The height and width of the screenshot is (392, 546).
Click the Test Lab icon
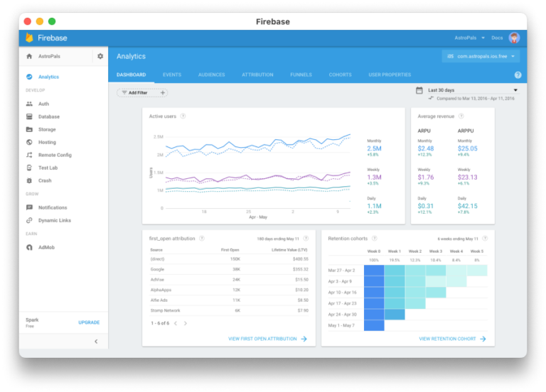[29, 168]
